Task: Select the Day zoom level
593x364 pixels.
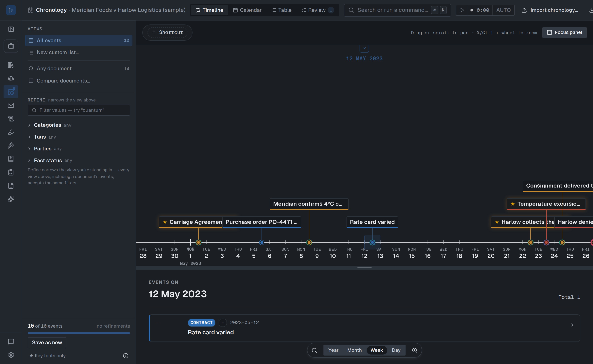Action: coord(396,350)
